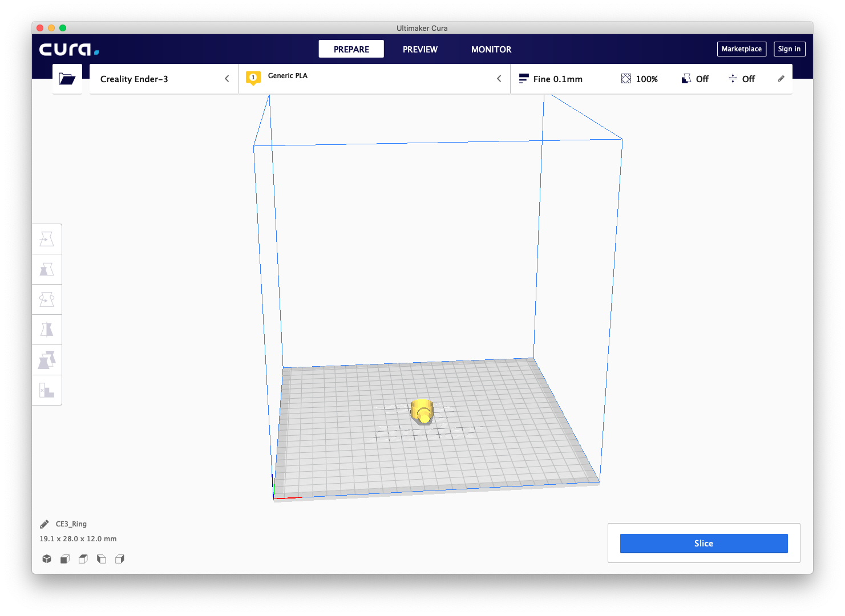Switch to left side view icon

click(x=102, y=559)
